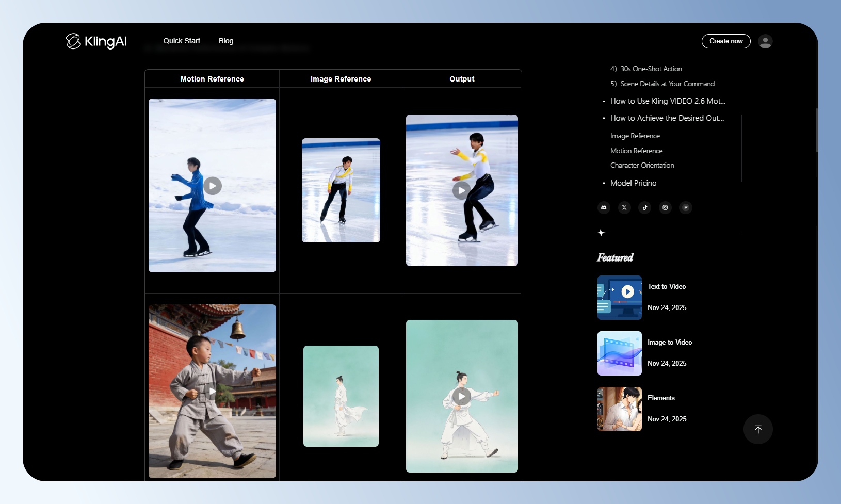Screen dimensions: 841x504
Task: Click the round 'P' social icon
Action: tap(686, 207)
